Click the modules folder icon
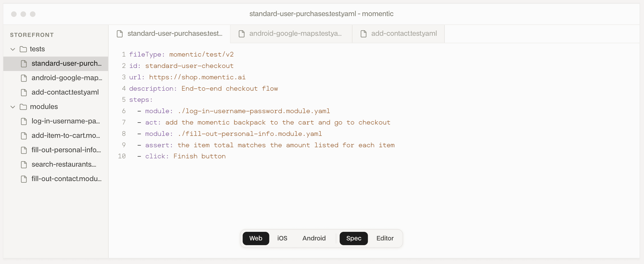The height and width of the screenshot is (264, 644). [x=23, y=107]
